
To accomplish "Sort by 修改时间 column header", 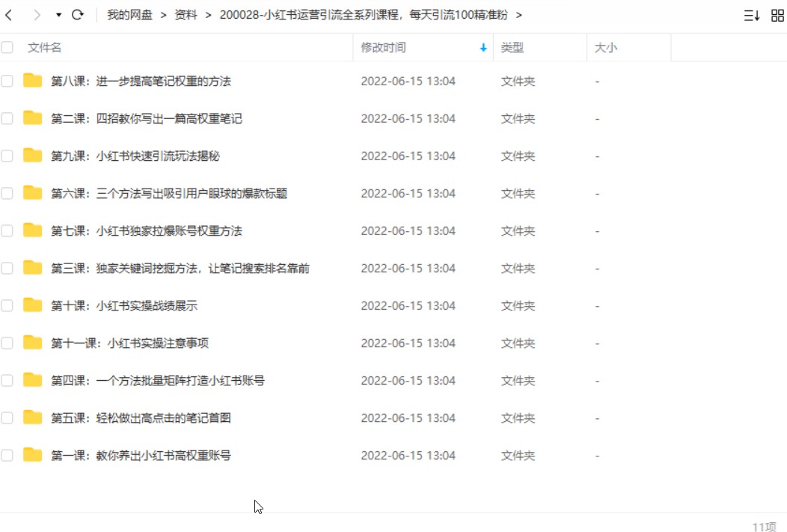I will (384, 48).
